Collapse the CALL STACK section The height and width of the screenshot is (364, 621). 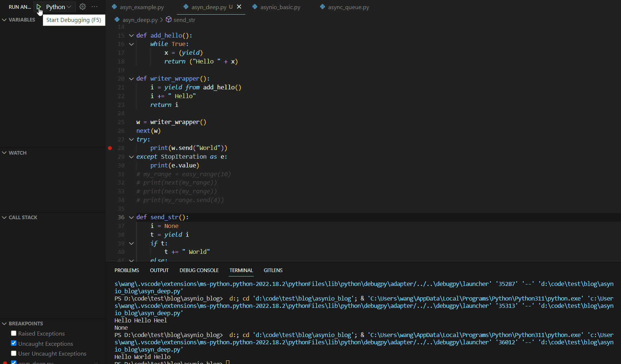23,217
